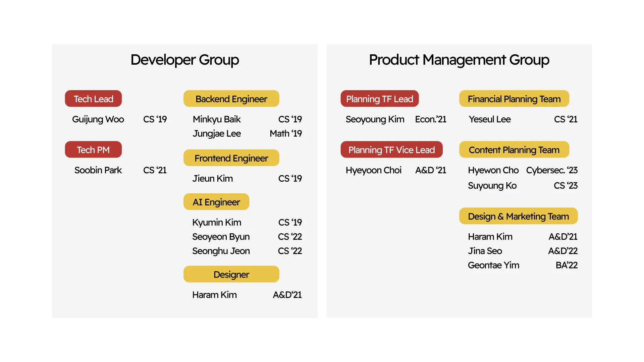
Task: Select the Frontend Engineer yellow label
Action: (x=231, y=158)
